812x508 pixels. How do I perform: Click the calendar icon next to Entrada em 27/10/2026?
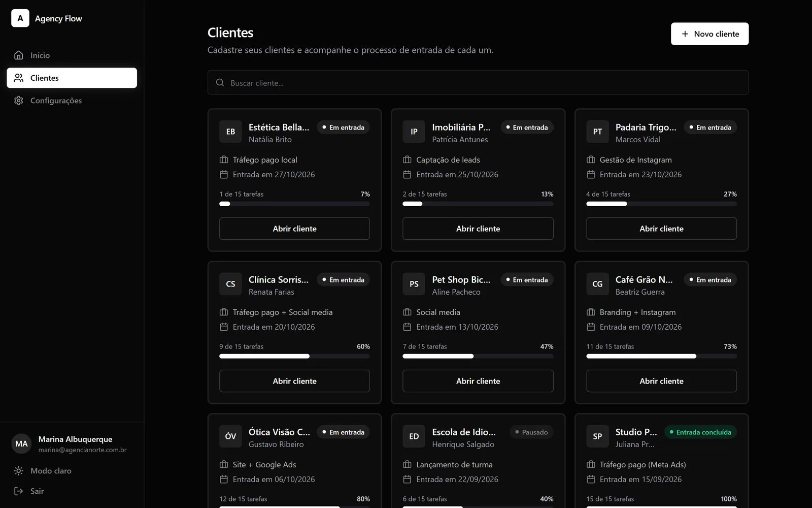[224, 174]
